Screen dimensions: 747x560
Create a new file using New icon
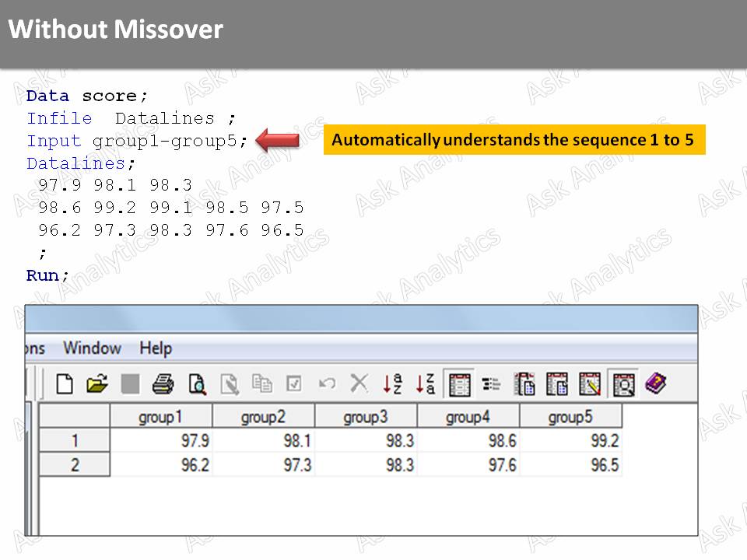coord(65,383)
